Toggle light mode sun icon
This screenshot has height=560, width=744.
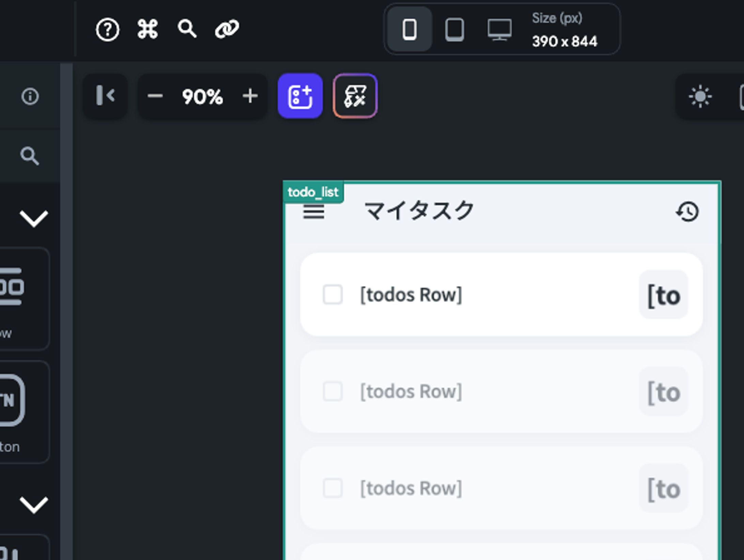pos(700,97)
